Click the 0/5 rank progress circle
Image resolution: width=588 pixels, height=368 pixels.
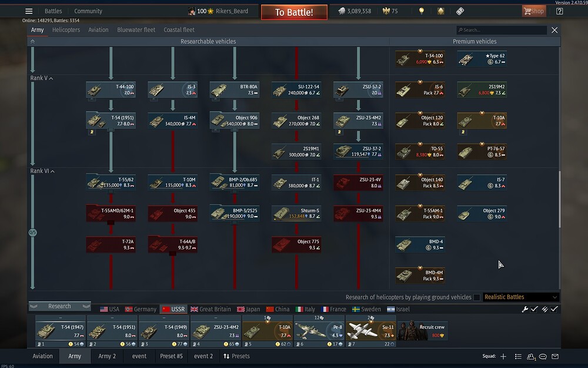32,233
